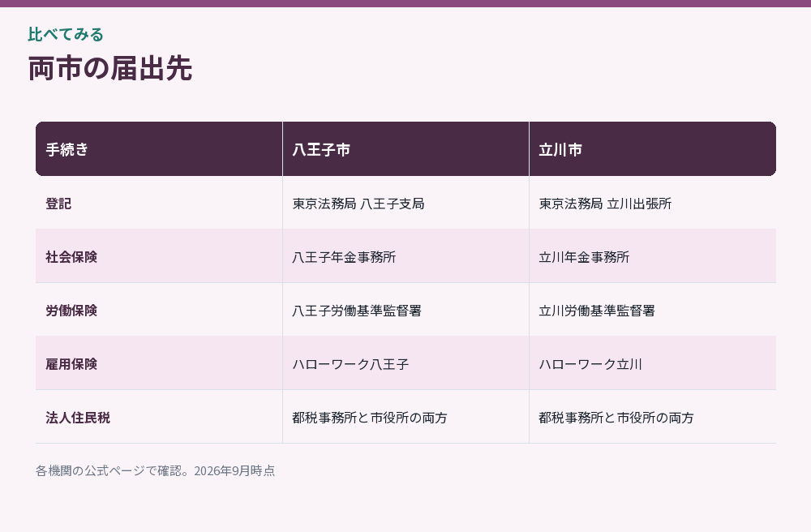Click the '比べてみる' subtitle text

click(x=66, y=34)
